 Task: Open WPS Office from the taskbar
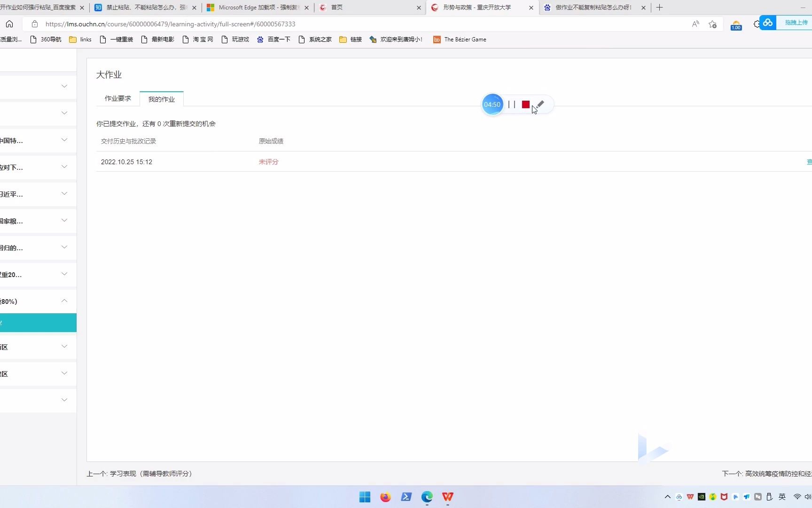[447, 497]
